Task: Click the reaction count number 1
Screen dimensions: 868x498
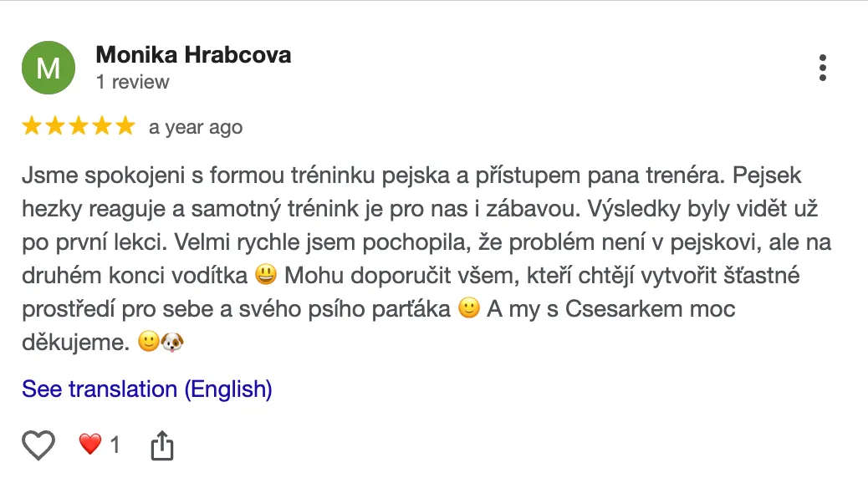Action: (115, 445)
